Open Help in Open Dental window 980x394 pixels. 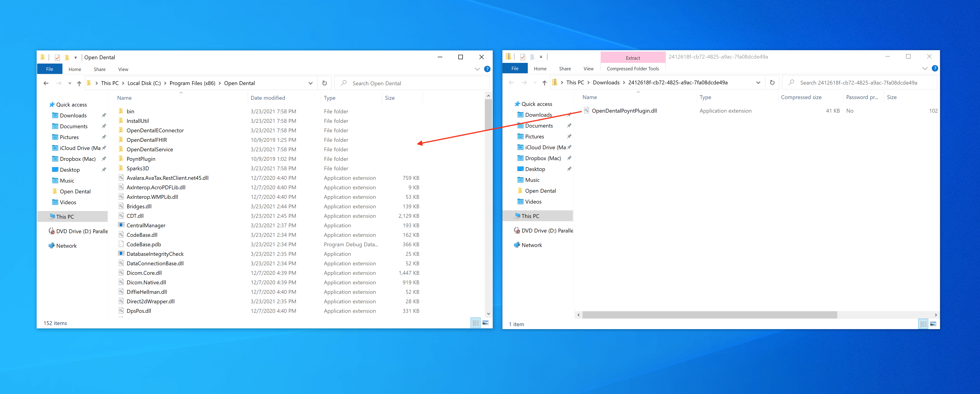pyautogui.click(x=487, y=69)
